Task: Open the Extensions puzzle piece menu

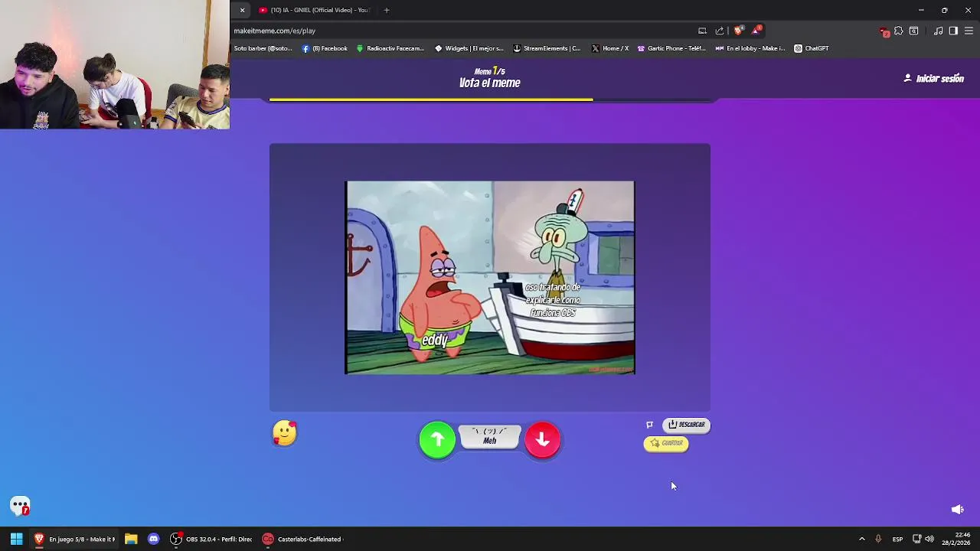Action: coord(899,31)
